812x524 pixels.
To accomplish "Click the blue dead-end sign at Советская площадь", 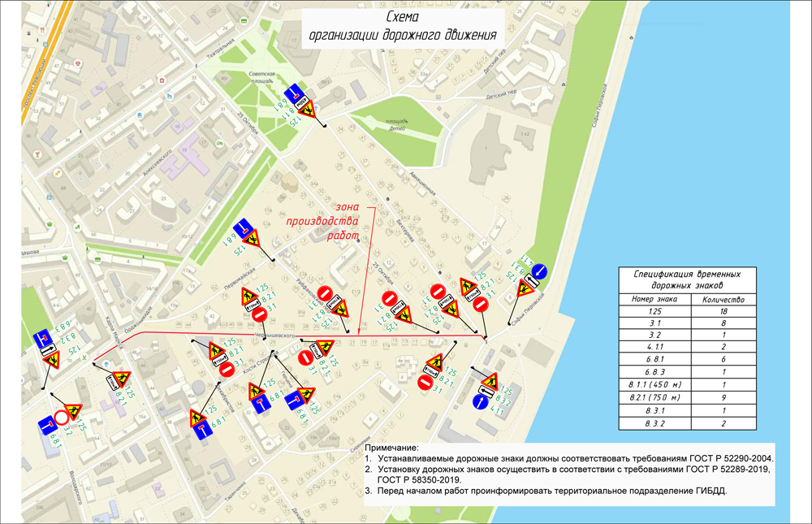I will pos(296,93).
